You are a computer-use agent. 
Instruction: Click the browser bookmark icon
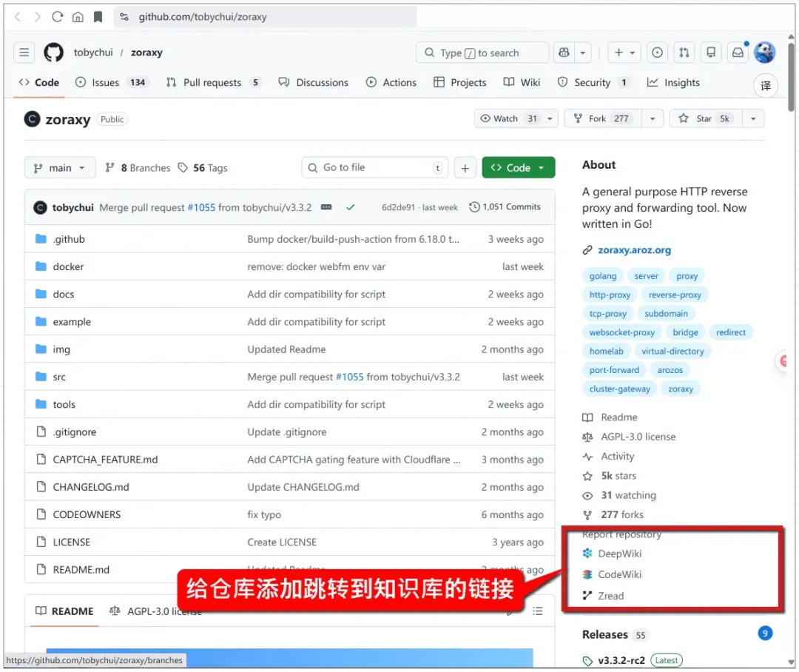coord(98,17)
